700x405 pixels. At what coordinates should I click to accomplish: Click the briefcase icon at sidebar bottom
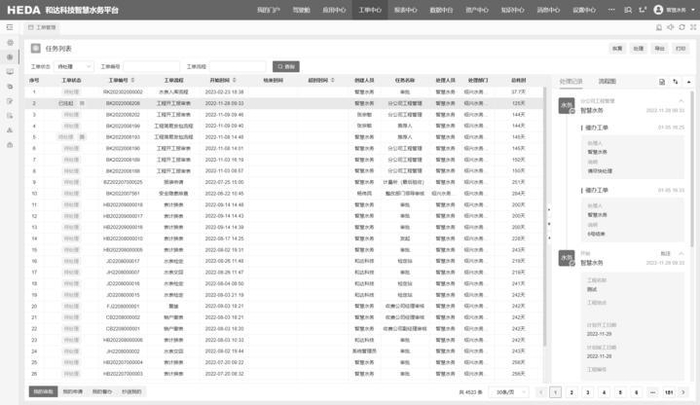tap(10, 145)
